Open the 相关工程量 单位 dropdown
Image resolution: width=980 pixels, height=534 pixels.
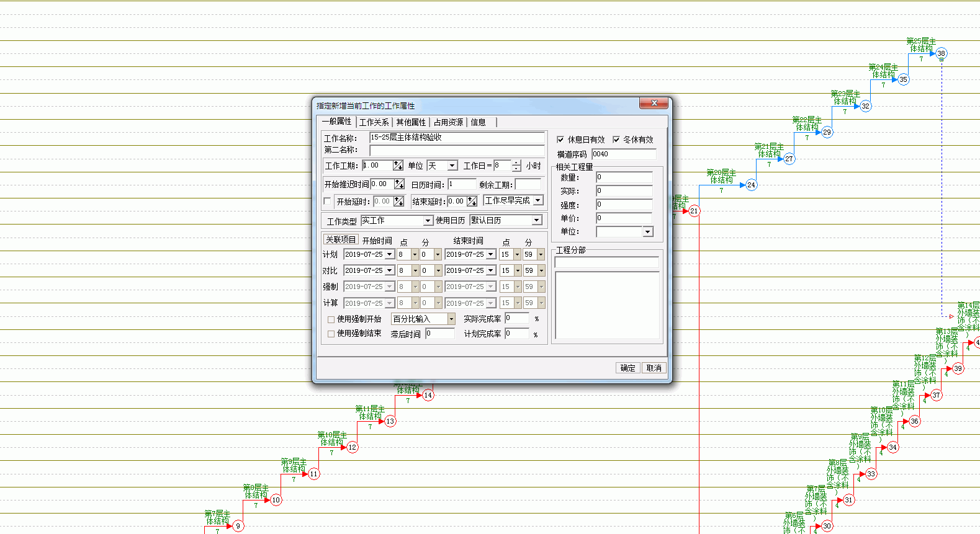648,231
